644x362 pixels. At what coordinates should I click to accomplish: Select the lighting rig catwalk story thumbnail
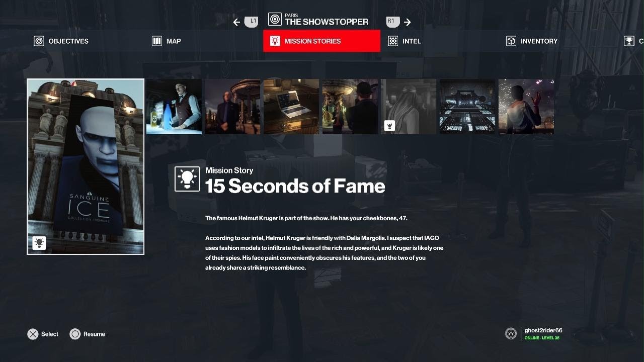click(x=467, y=107)
